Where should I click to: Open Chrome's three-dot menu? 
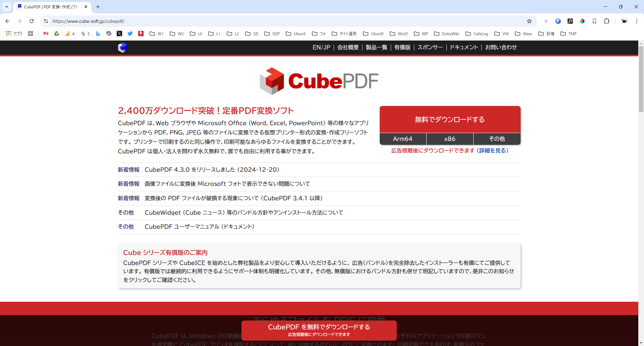[636, 21]
